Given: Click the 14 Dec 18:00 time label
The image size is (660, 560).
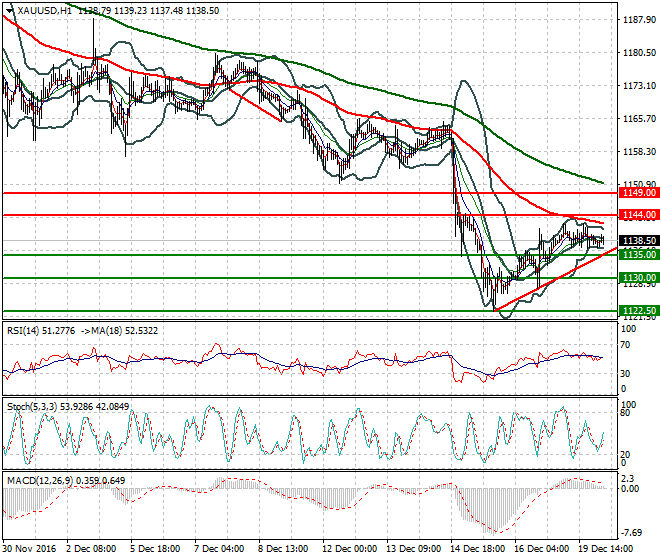Looking at the screenshot, I should (x=477, y=549).
